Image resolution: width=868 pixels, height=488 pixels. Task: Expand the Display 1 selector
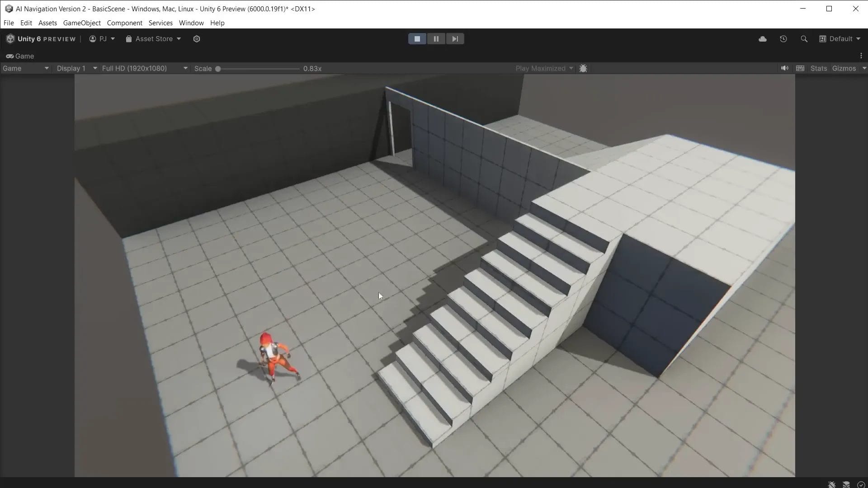pyautogui.click(x=75, y=68)
